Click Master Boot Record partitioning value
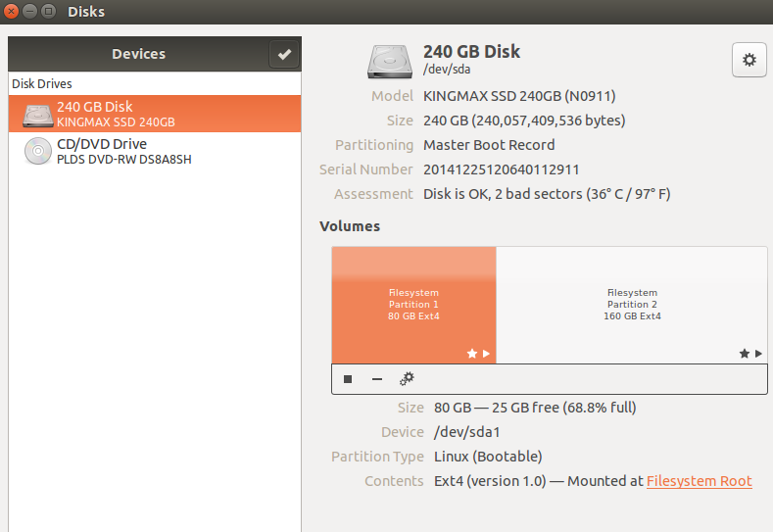Viewport: 773px width, 532px height. [489, 145]
